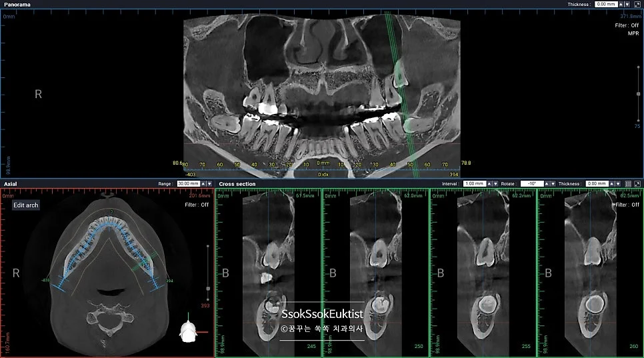Image resolution: width=644 pixels, height=358 pixels.
Task: Increase cross section Interval value
Action: click(489, 184)
